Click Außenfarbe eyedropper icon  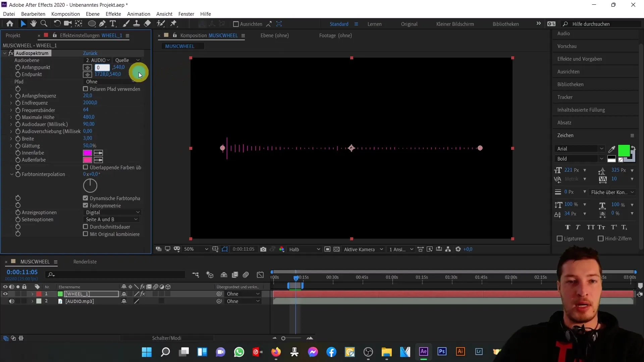coord(98,160)
